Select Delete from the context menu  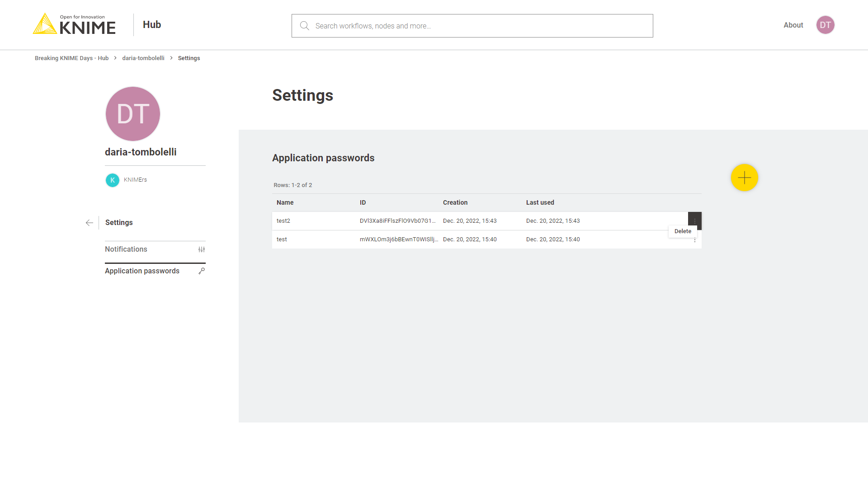click(x=683, y=231)
